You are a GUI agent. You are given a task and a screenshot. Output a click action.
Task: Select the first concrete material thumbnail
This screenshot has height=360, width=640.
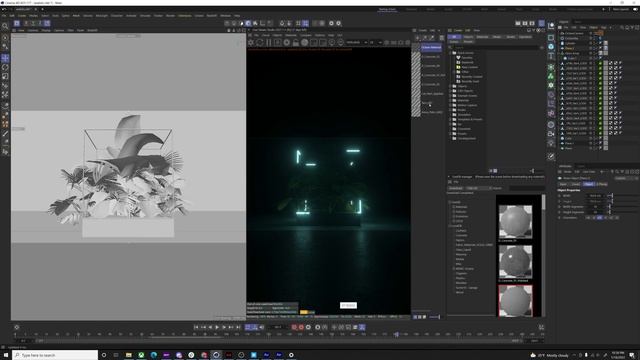coord(515,222)
